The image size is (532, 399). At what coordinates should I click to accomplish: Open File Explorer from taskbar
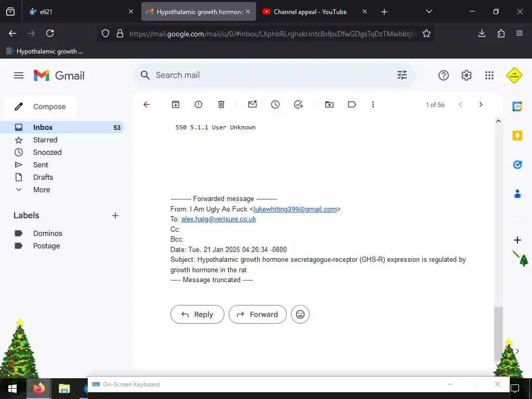pos(64,389)
